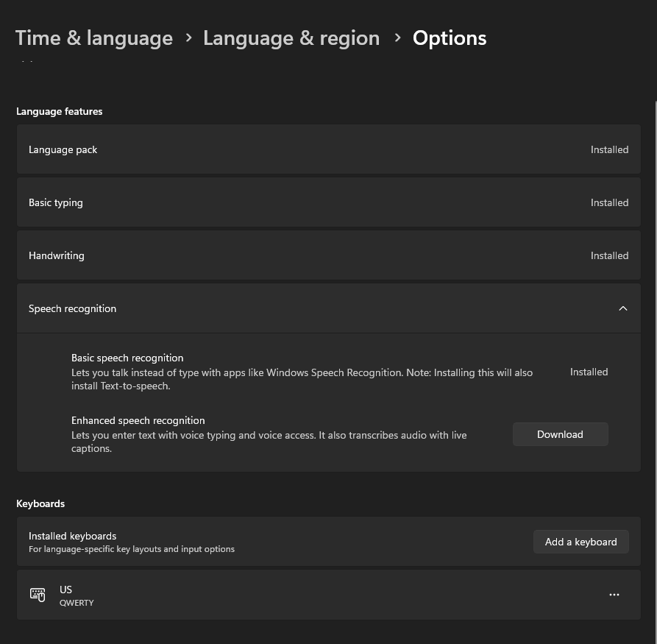The height and width of the screenshot is (644, 657).
Task: Open the Language & region breadcrumb
Action: click(291, 38)
